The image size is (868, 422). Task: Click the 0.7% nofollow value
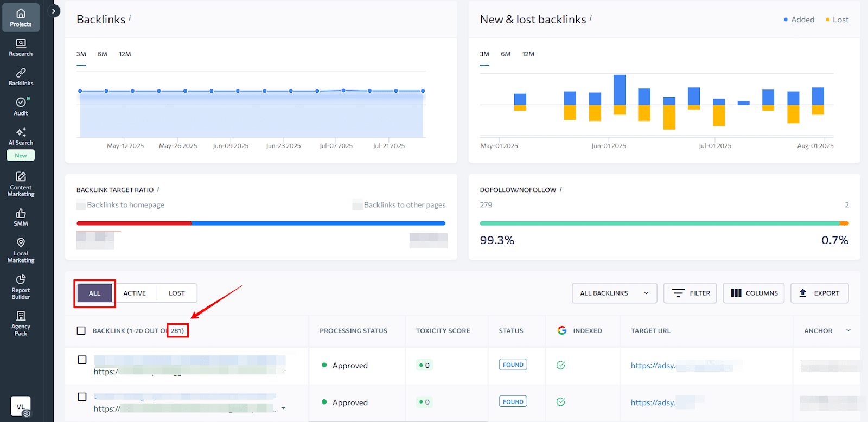(834, 240)
